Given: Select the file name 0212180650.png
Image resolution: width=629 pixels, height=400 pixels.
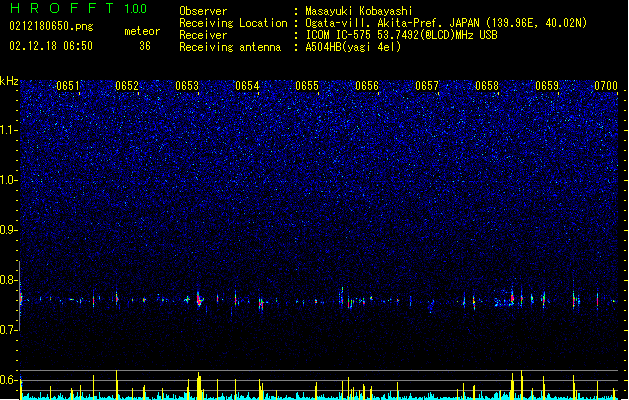Looking at the screenshot, I should (51, 26).
